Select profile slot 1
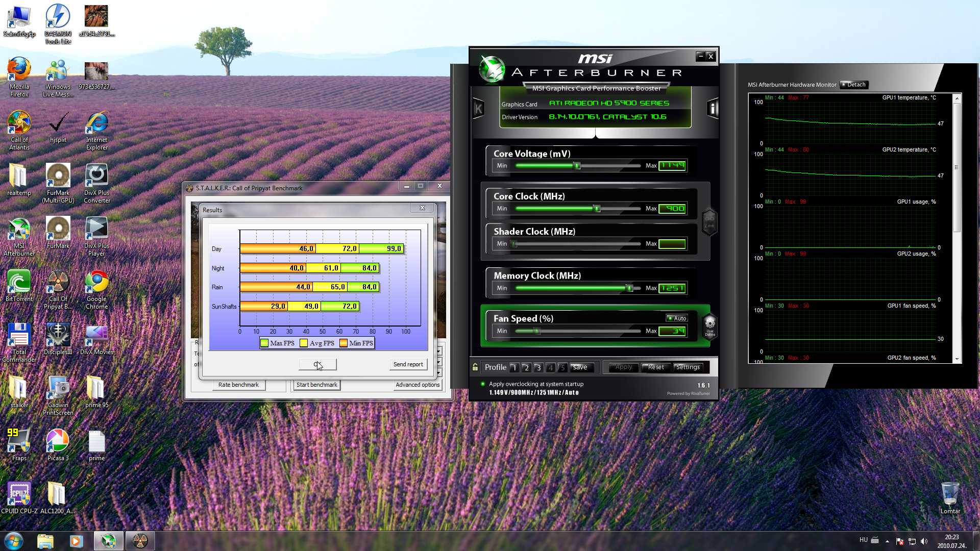 click(514, 367)
